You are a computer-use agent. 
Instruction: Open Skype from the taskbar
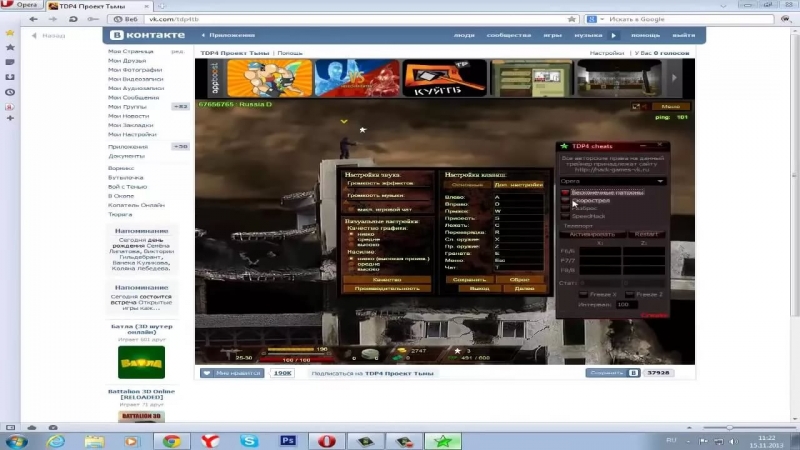[x=249, y=441]
